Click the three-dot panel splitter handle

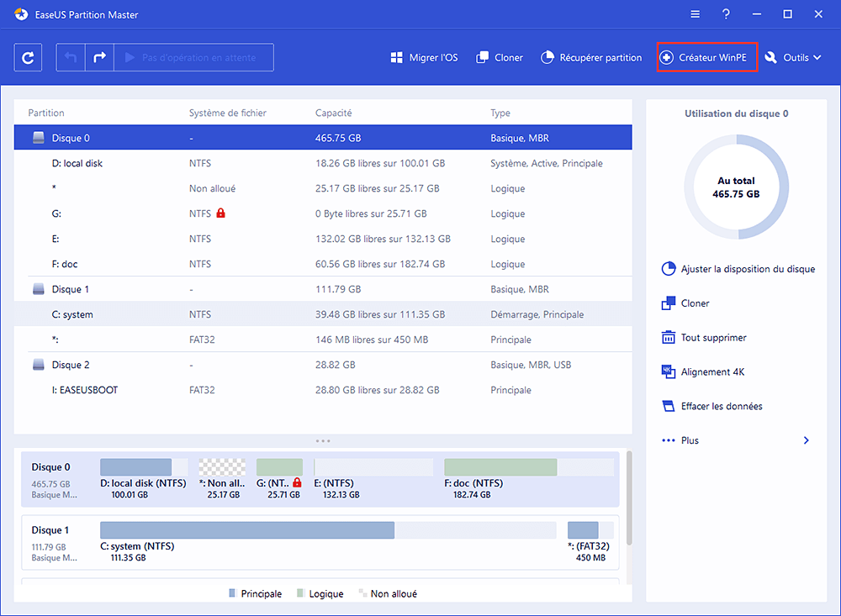click(x=323, y=440)
